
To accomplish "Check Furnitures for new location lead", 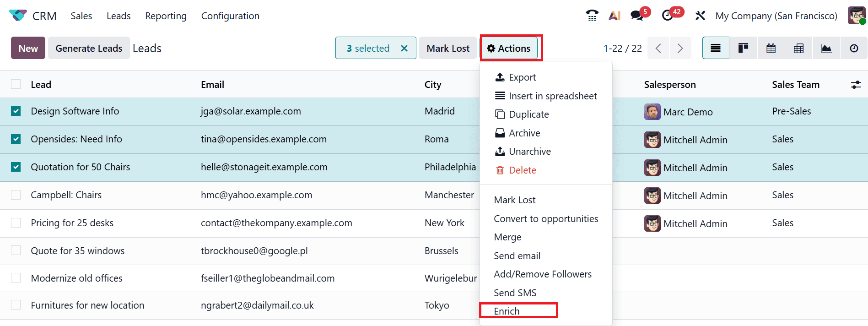I will point(16,305).
